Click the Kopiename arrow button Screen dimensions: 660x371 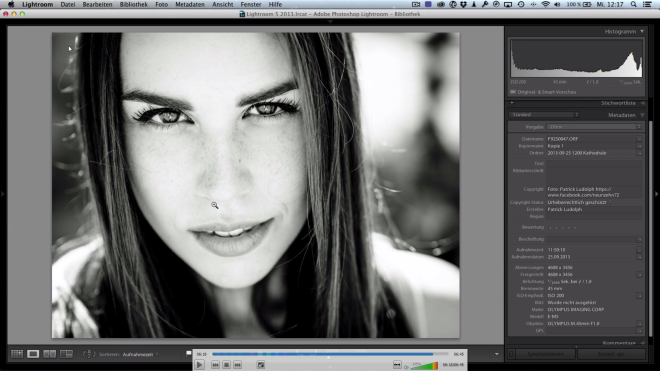(639, 146)
